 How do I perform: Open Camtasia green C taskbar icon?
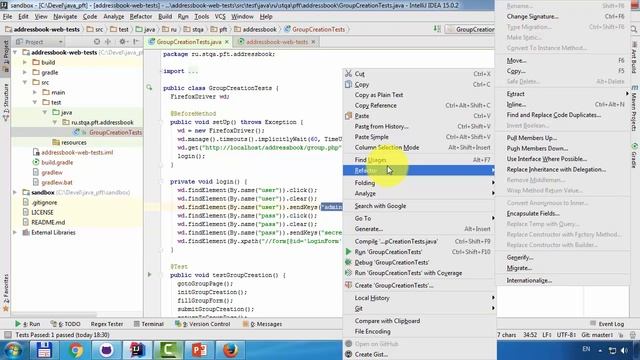coord(169,350)
